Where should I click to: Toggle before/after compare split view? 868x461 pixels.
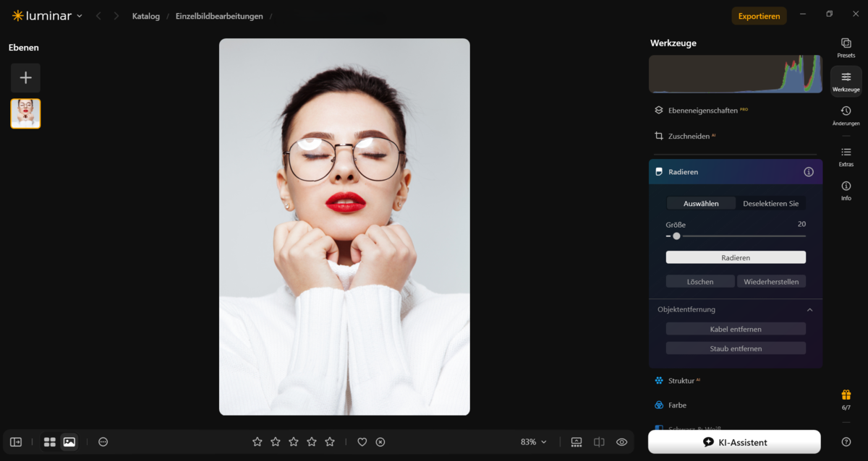coord(599,441)
